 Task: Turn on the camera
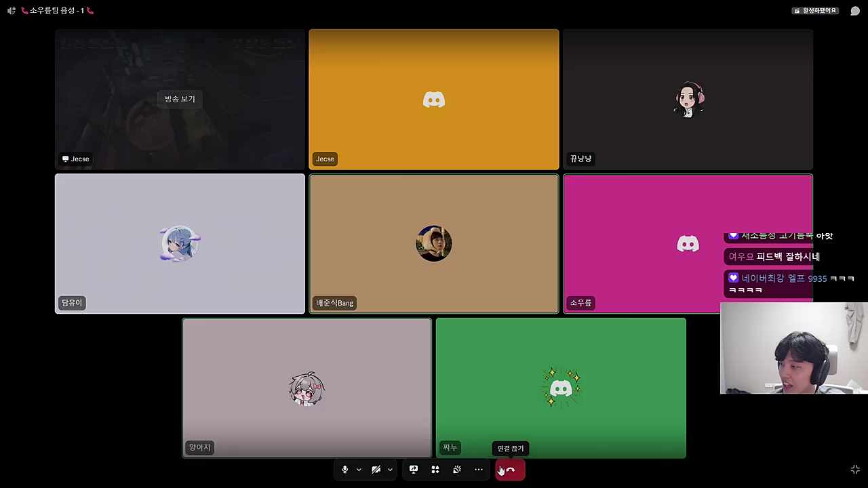pos(376,470)
